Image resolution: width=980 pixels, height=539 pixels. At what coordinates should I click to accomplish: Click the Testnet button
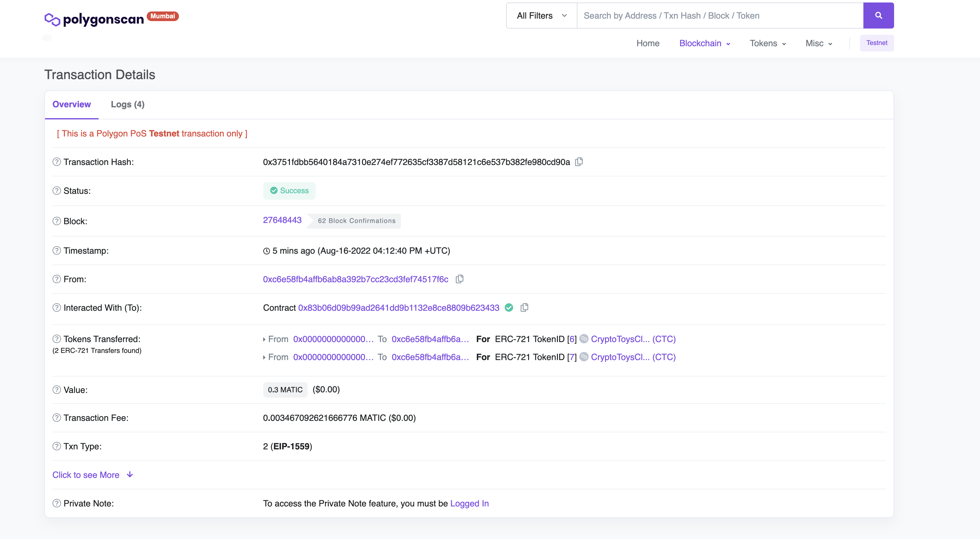click(x=876, y=43)
